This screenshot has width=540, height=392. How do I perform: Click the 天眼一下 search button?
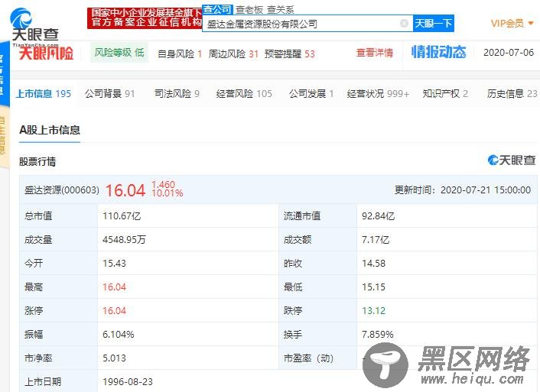coord(433,24)
